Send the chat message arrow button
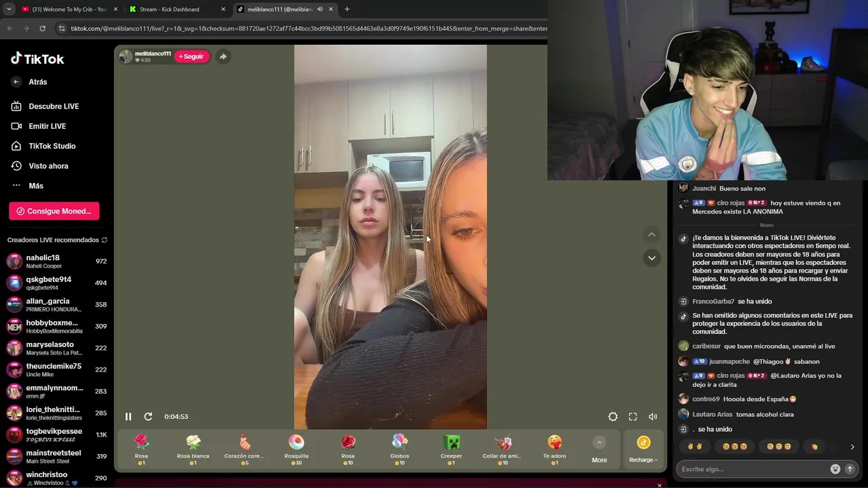The image size is (868, 488). 850,469
